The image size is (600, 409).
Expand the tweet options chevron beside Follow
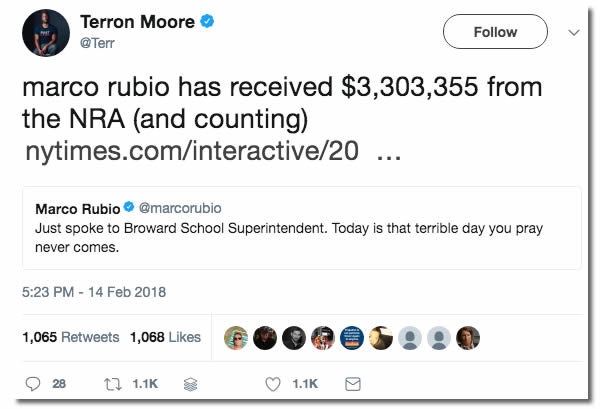coord(573,32)
